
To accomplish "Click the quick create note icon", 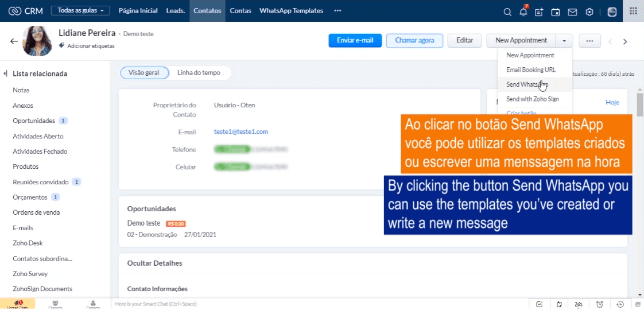I will [539, 11].
